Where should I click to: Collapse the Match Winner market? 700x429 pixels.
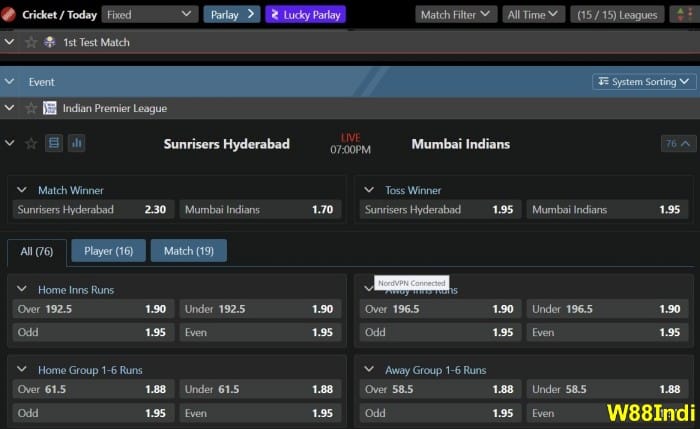(x=22, y=190)
